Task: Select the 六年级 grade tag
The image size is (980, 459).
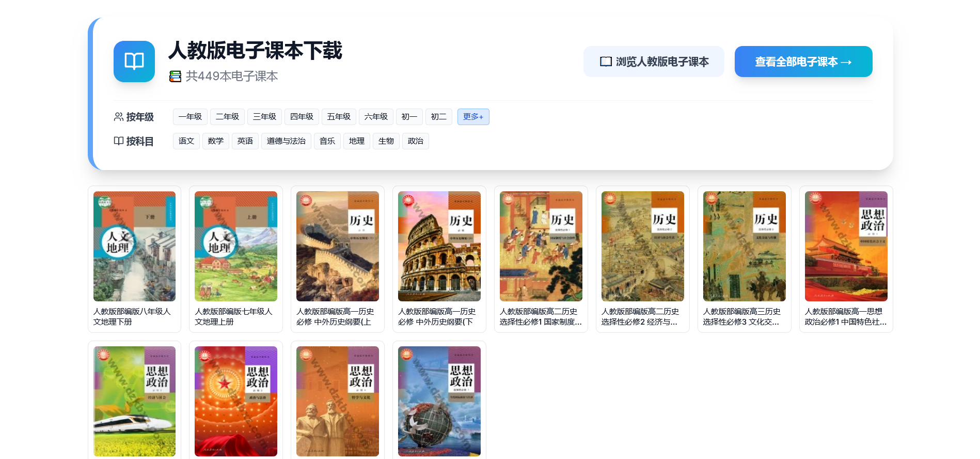Action: pyautogui.click(x=376, y=117)
